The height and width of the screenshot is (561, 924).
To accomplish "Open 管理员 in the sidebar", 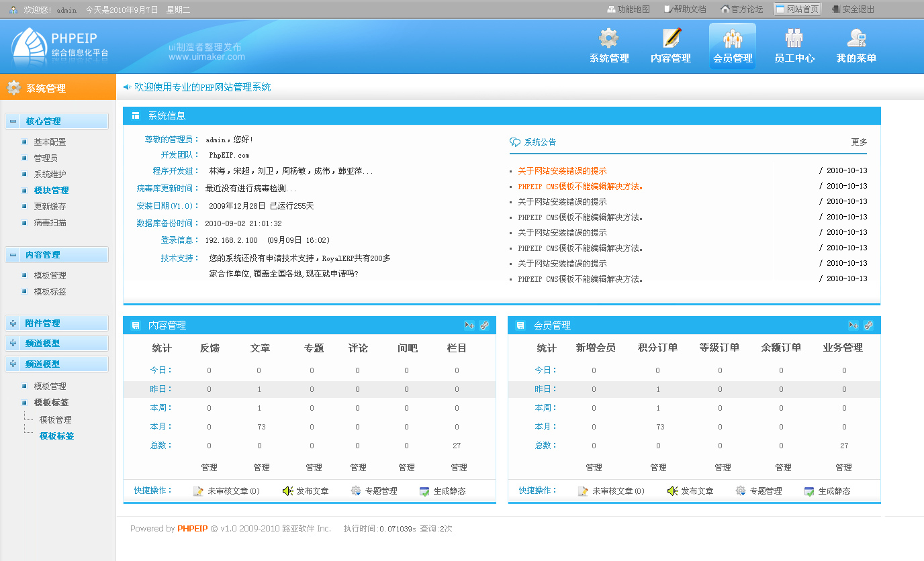I will tap(46, 158).
